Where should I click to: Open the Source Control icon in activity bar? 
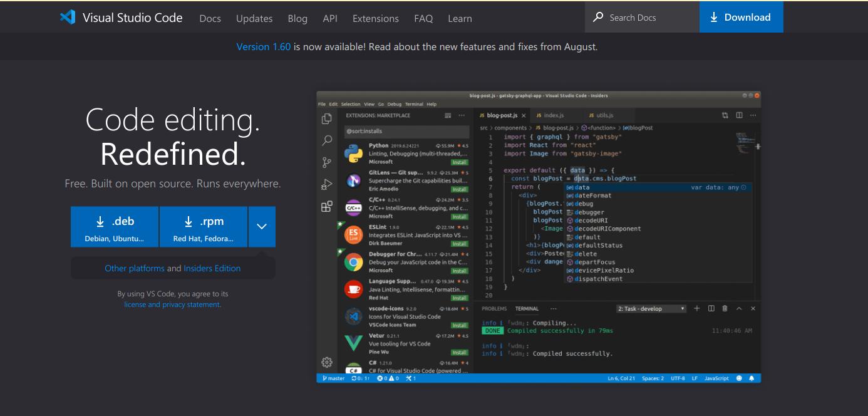tap(326, 163)
